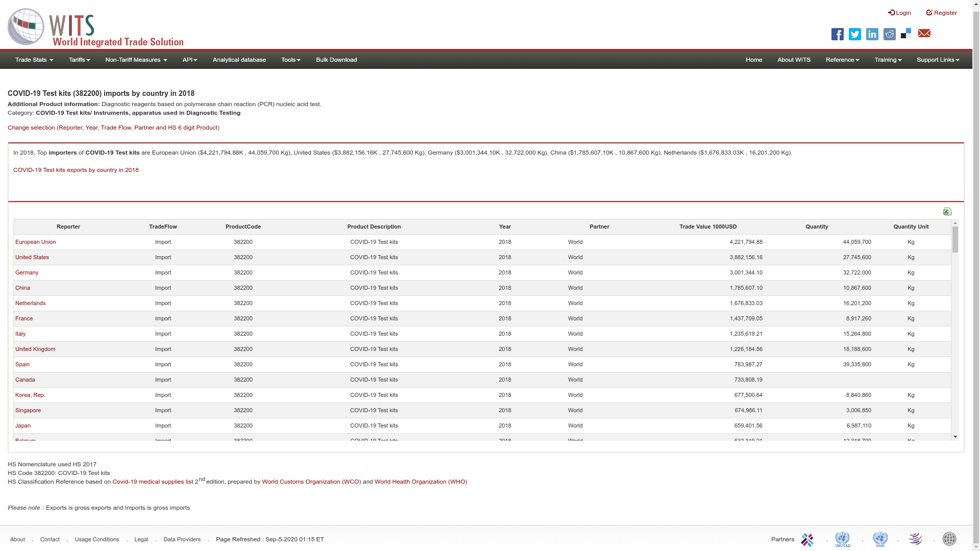Share page on Reddit icon
Image resolution: width=980 pixels, height=551 pixels.
[x=889, y=34]
